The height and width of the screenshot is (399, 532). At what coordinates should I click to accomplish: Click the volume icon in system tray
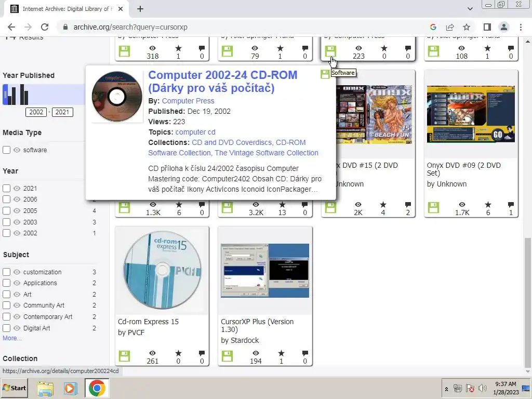pos(482,388)
